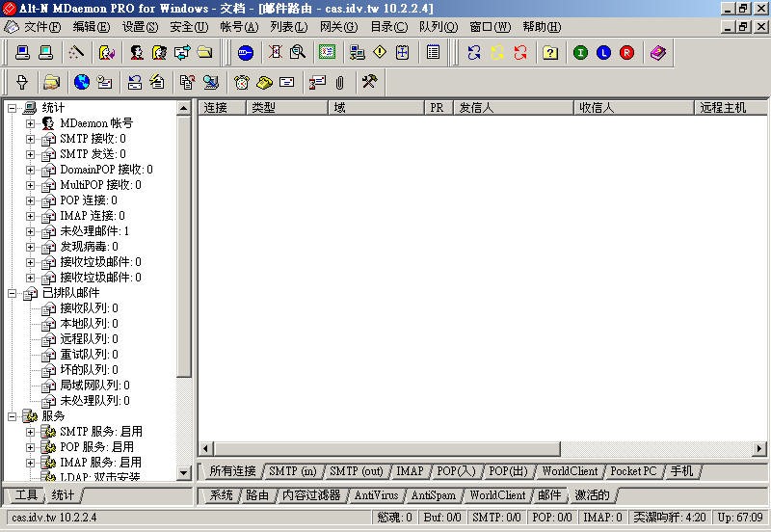Expand the 未处理邮件: 1 node
The image size is (771, 532).
pyautogui.click(x=31, y=231)
